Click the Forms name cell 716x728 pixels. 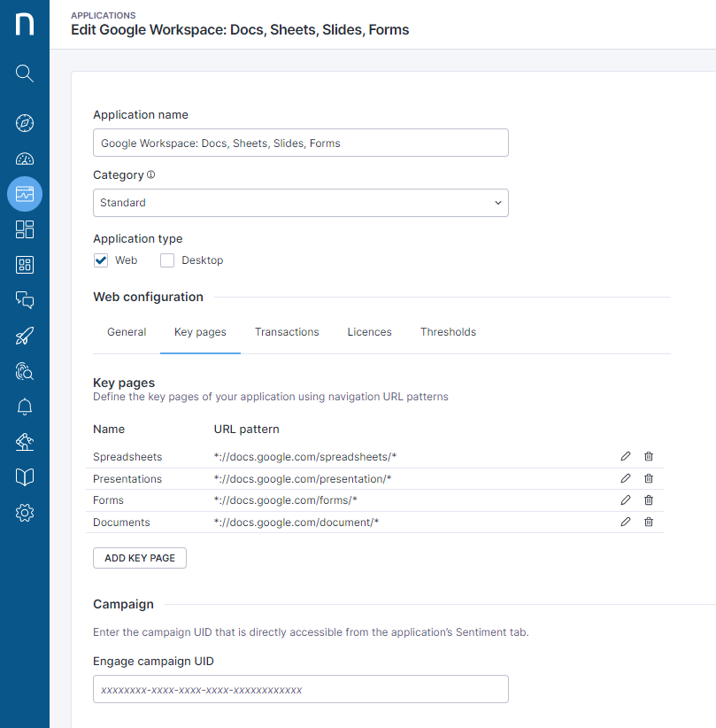click(108, 500)
